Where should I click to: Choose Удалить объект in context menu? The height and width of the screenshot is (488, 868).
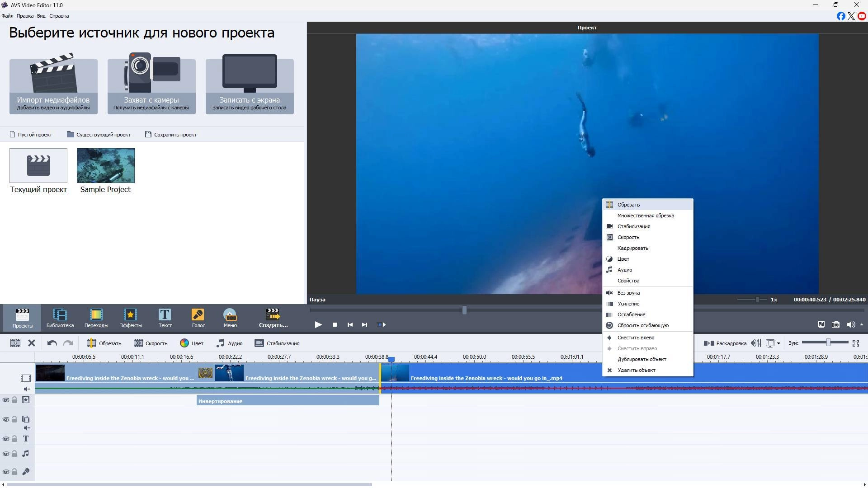[648, 370]
